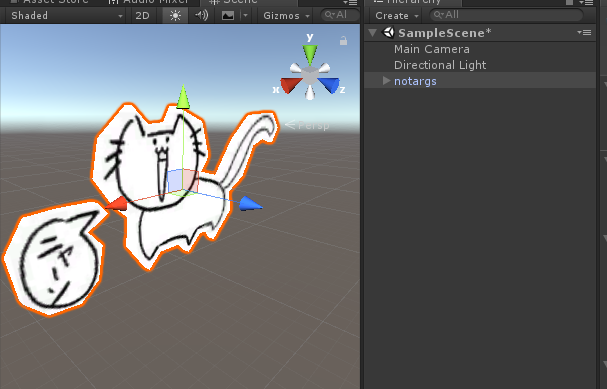The height and width of the screenshot is (389, 607).
Task: Toggle 2D view mode
Action: tap(142, 15)
